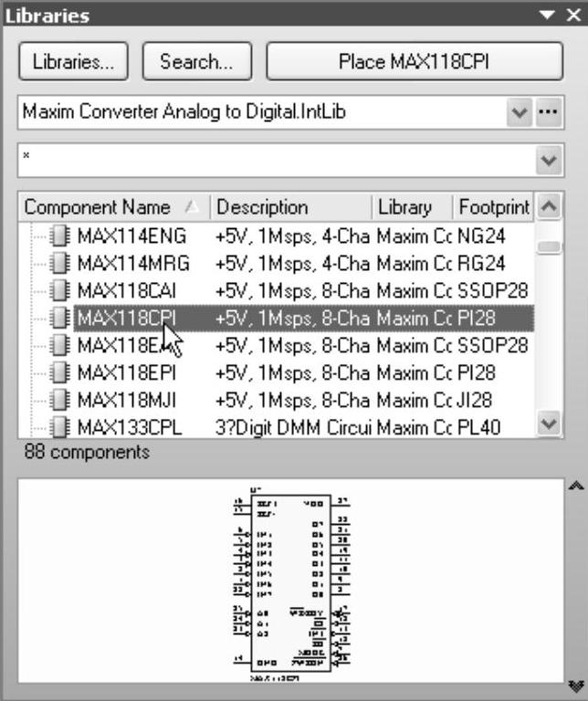588x701 pixels.
Task: Click NG24 footprint in MAX114ENG row
Action: coord(481,236)
